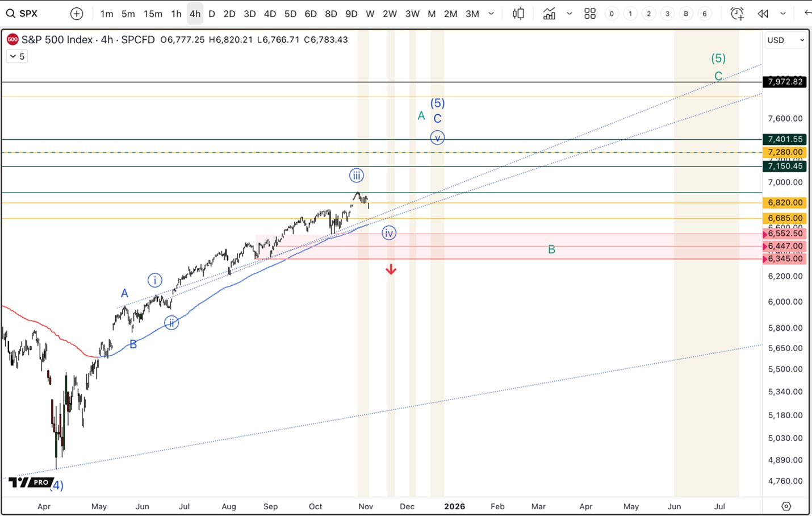Click the S&P 500 Index title
The image size is (812, 516).
click(x=57, y=39)
